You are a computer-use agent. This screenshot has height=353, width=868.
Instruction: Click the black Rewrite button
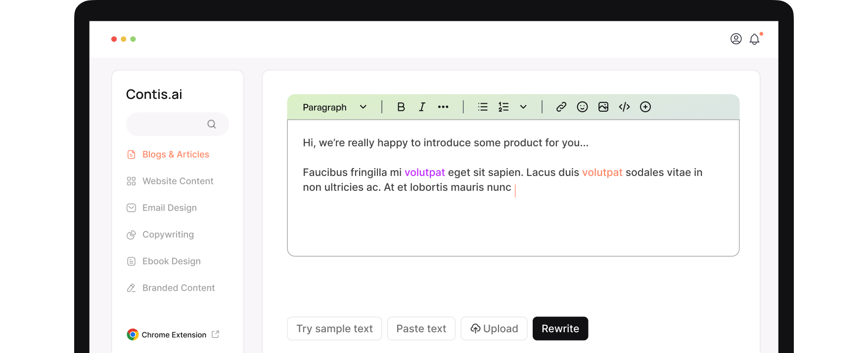pyautogui.click(x=560, y=329)
